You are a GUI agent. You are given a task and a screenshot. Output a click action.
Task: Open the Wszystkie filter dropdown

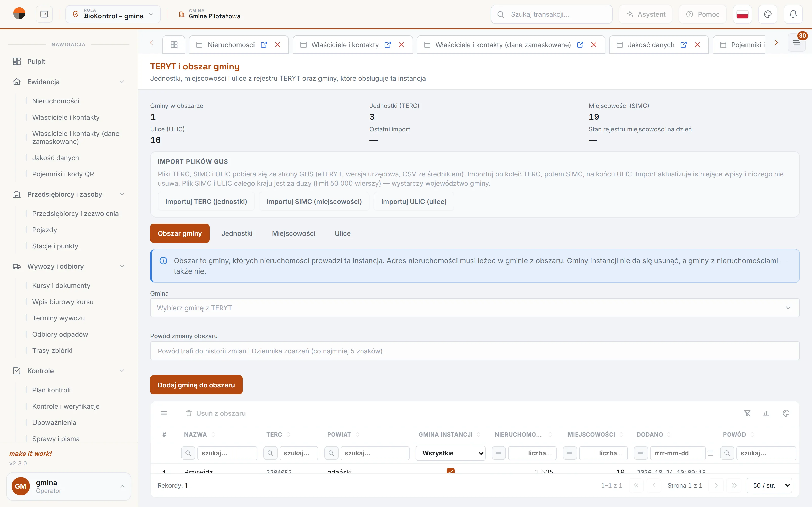pyautogui.click(x=451, y=453)
